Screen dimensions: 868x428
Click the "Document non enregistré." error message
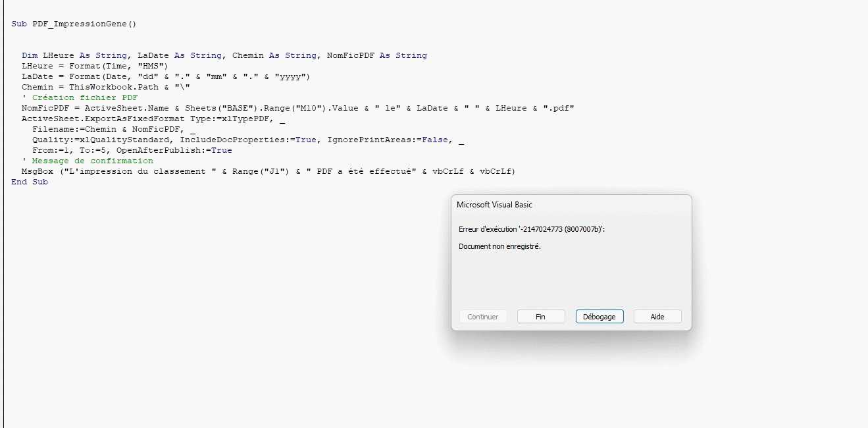coord(499,247)
